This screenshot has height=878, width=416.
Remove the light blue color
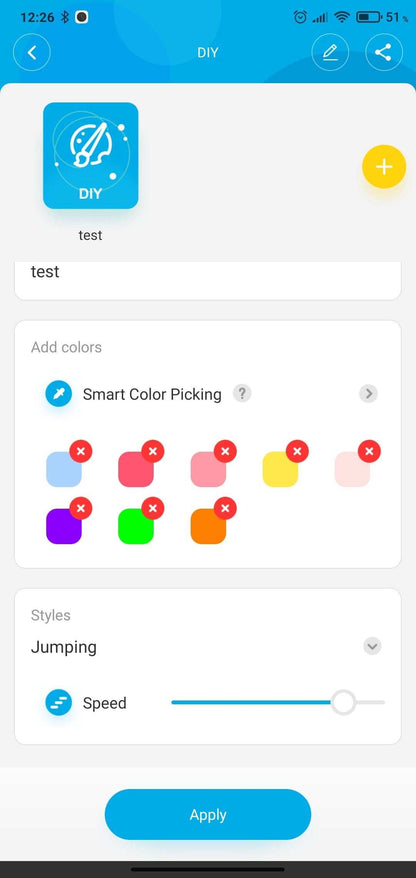click(81, 451)
